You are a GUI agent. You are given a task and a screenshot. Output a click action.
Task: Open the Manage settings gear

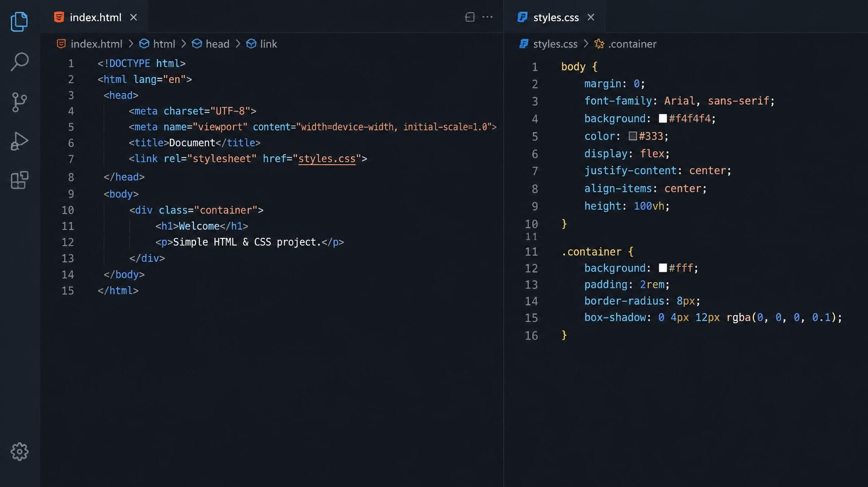pos(19,451)
